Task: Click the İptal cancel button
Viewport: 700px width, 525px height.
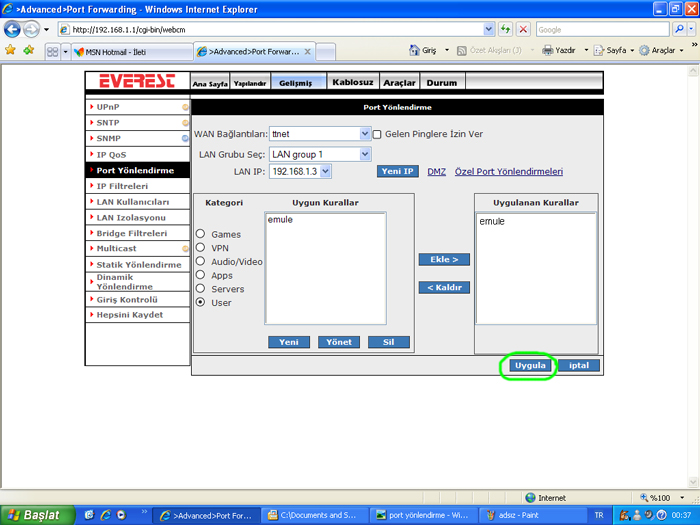Action: pos(579,365)
